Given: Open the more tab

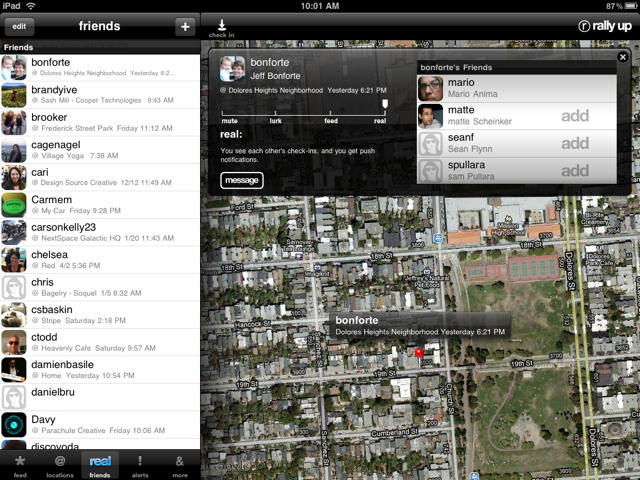Looking at the screenshot, I should tap(180, 464).
